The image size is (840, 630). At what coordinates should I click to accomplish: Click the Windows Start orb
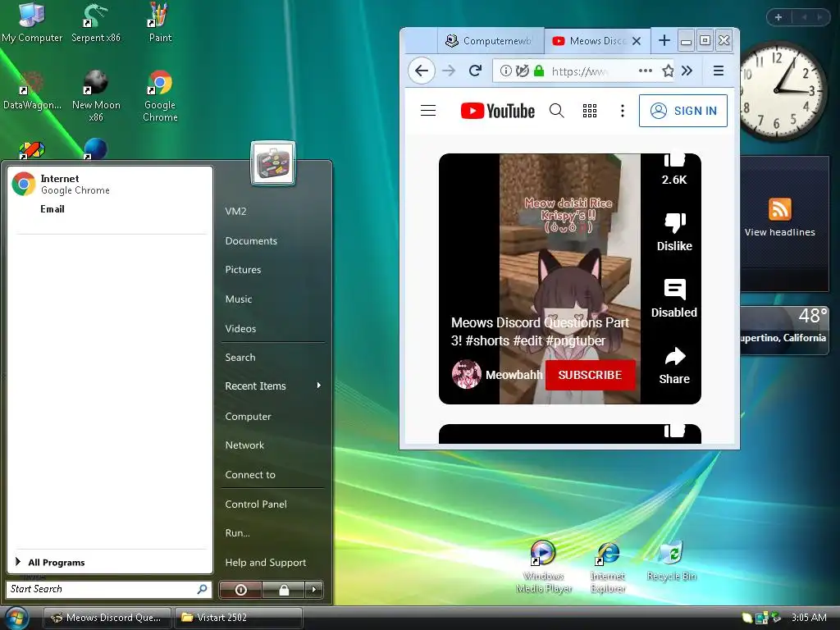point(16,618)
